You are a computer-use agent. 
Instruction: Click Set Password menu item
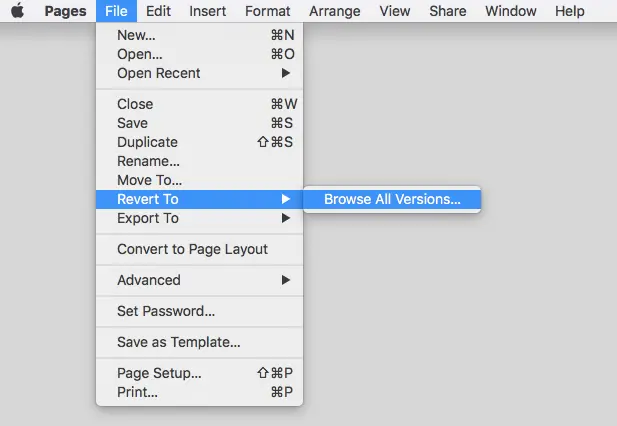(166, 311)
